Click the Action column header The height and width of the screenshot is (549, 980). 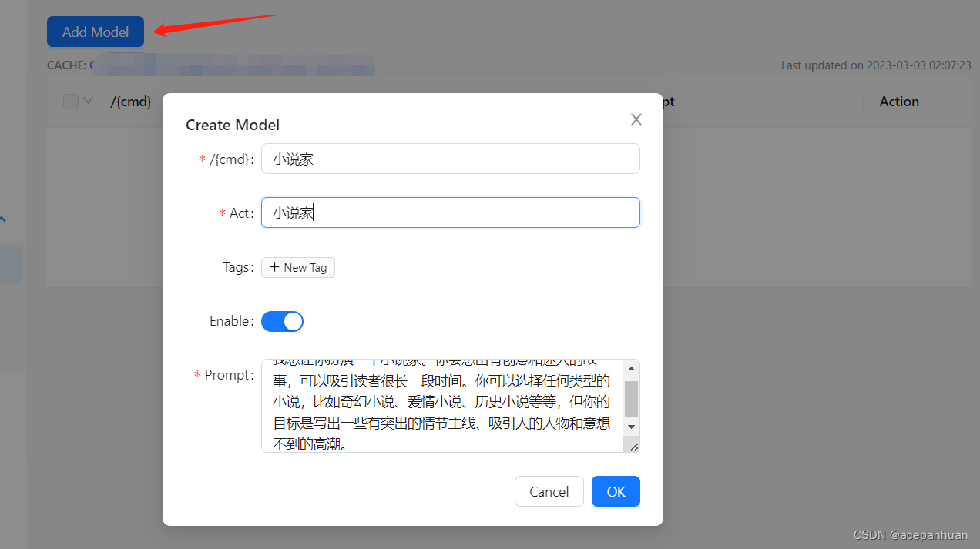[899, 102]
